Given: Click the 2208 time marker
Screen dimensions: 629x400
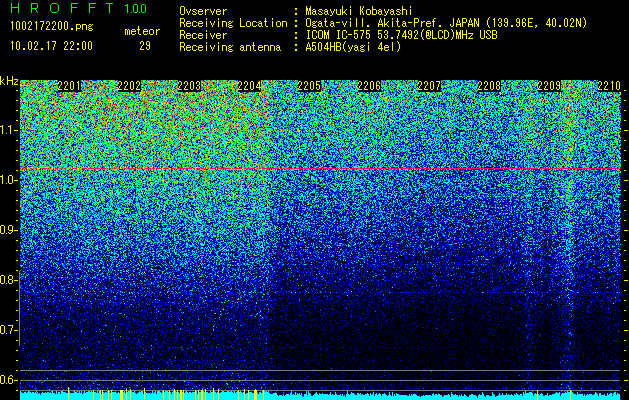Looking at the screenshot, I should pyautogui.click(x=489, y=86).
